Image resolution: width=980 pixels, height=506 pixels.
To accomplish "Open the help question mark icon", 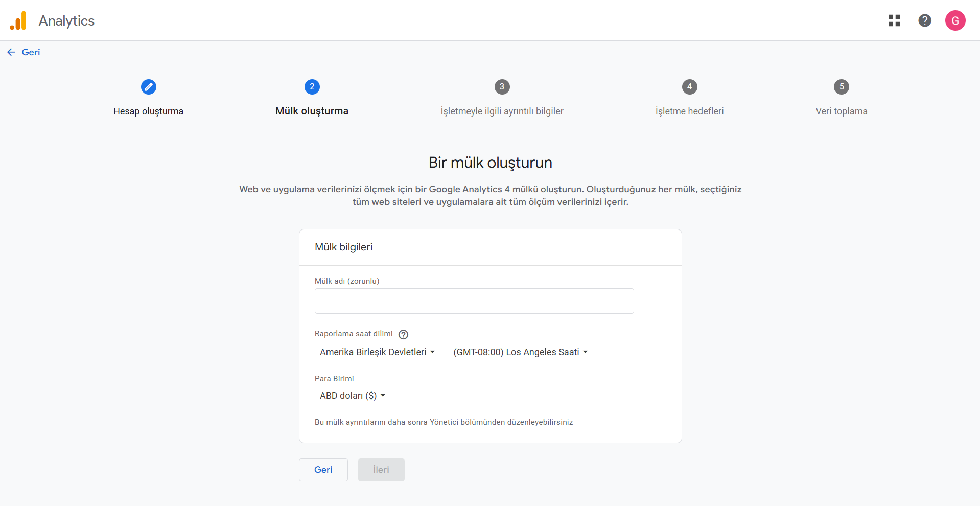I will click(x=924, y=20).
